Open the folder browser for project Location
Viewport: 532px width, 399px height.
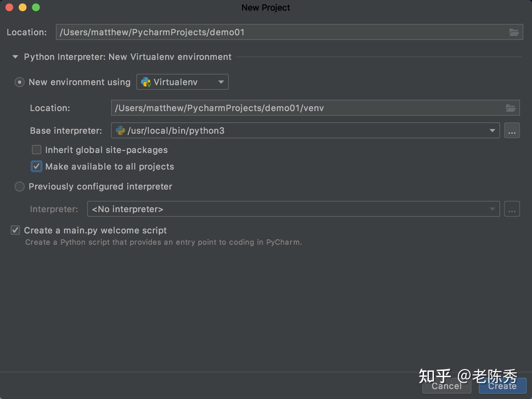pos(514,32)
